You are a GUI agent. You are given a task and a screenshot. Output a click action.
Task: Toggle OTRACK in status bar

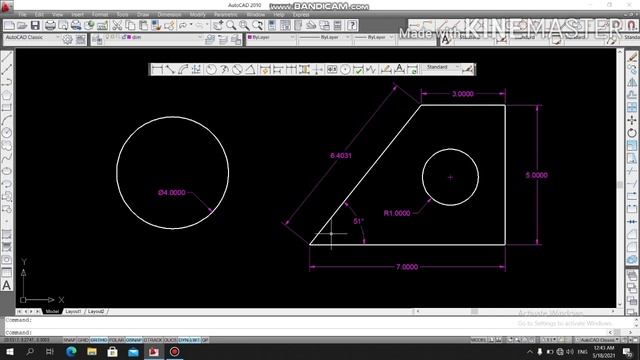[x=153, y=340]
